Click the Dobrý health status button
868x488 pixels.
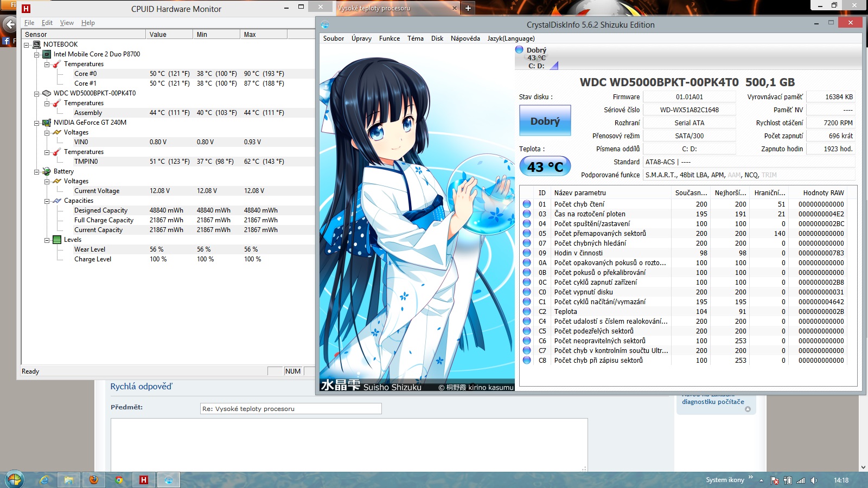(545, 120)
